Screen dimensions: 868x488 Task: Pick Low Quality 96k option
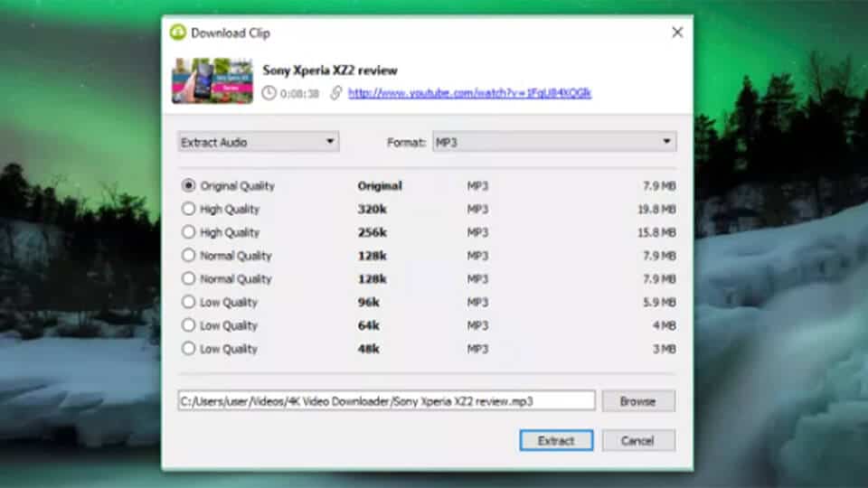pos(188,302)
